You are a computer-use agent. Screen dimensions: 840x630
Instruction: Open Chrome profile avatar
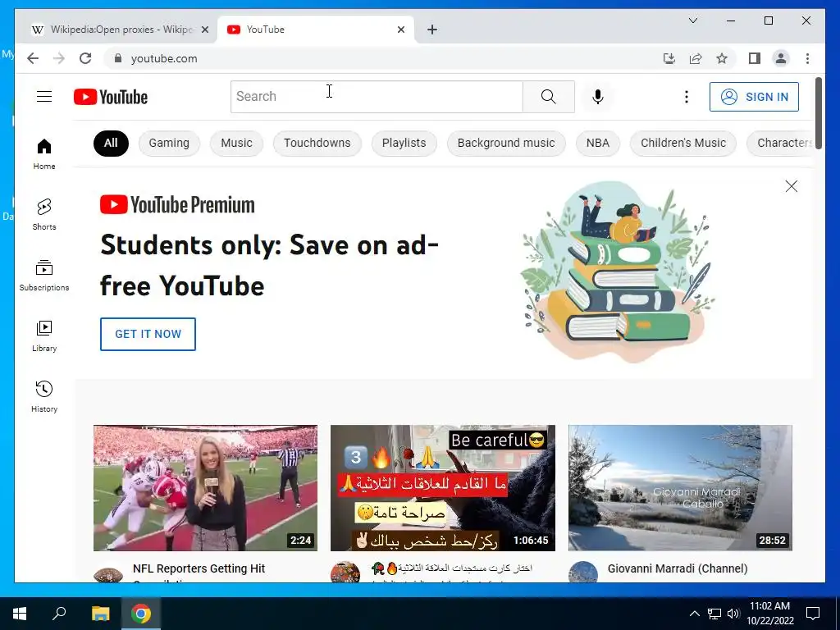pyautogui.click(x=781, y=58)
